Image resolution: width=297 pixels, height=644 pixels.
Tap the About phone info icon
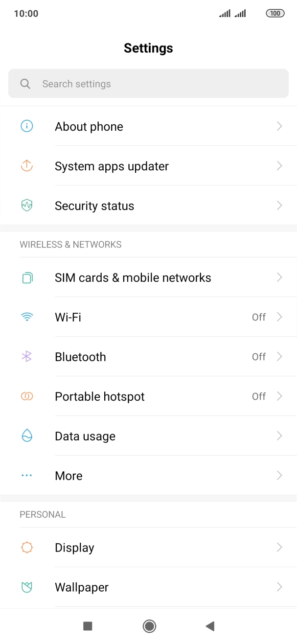pos(27,126)
